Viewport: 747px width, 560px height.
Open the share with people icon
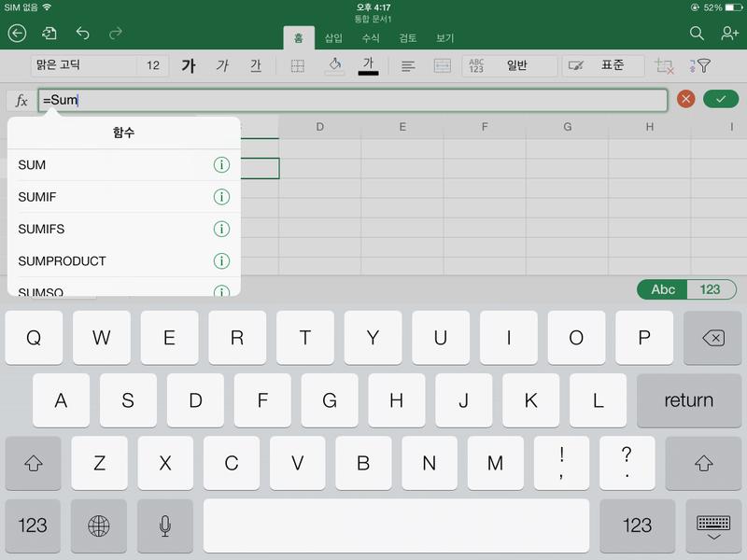coord(729,34)
